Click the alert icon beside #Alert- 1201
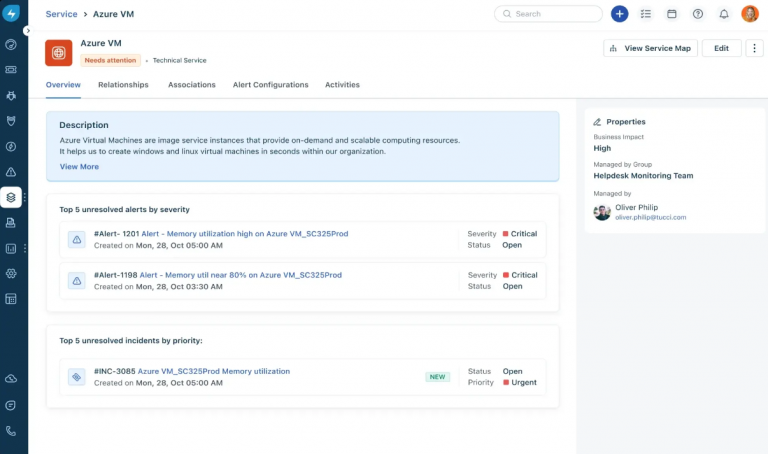Viewport: 768px width, 454px height. click(x=76, y=239)
